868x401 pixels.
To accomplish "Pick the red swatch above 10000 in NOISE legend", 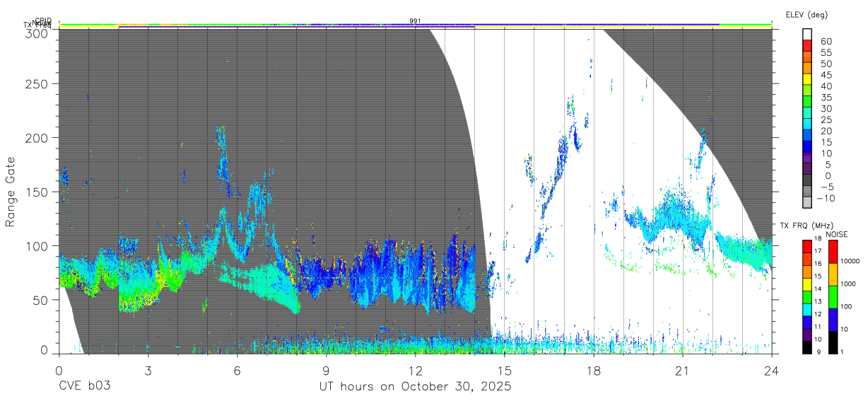I will [832, 251].
